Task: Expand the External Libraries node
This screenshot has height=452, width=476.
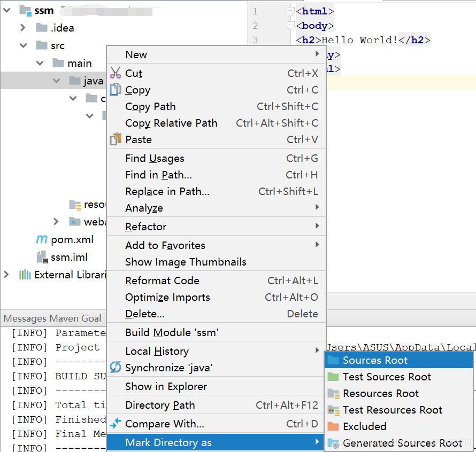Action: [6, 275]
